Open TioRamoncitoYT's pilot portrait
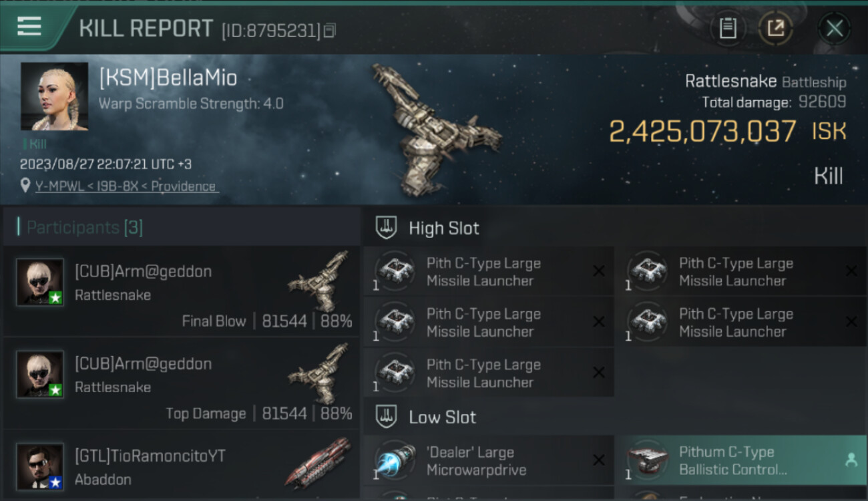This screenshot has width=868, height=501. click(x=40, y=466)
